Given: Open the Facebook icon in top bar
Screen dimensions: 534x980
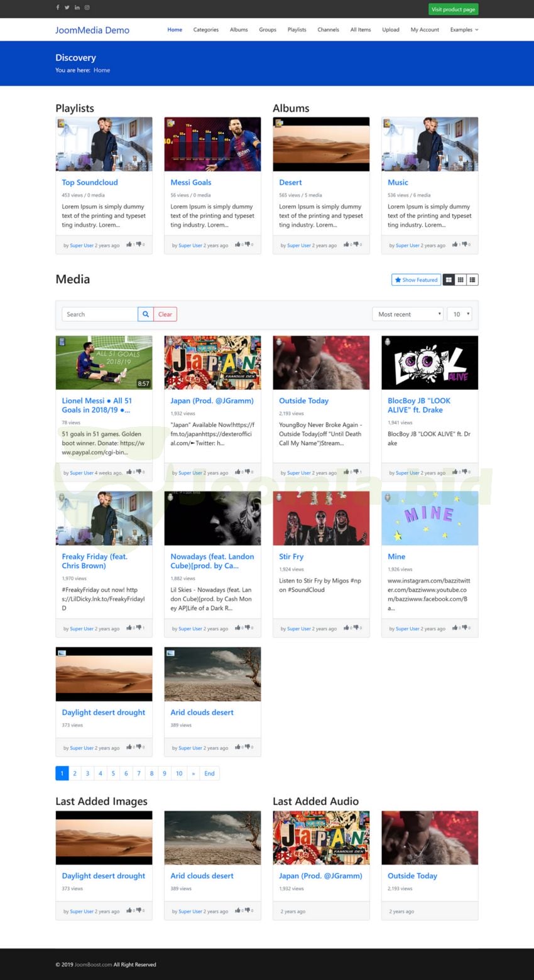Looking at the screenshot, I should point(58,8).
